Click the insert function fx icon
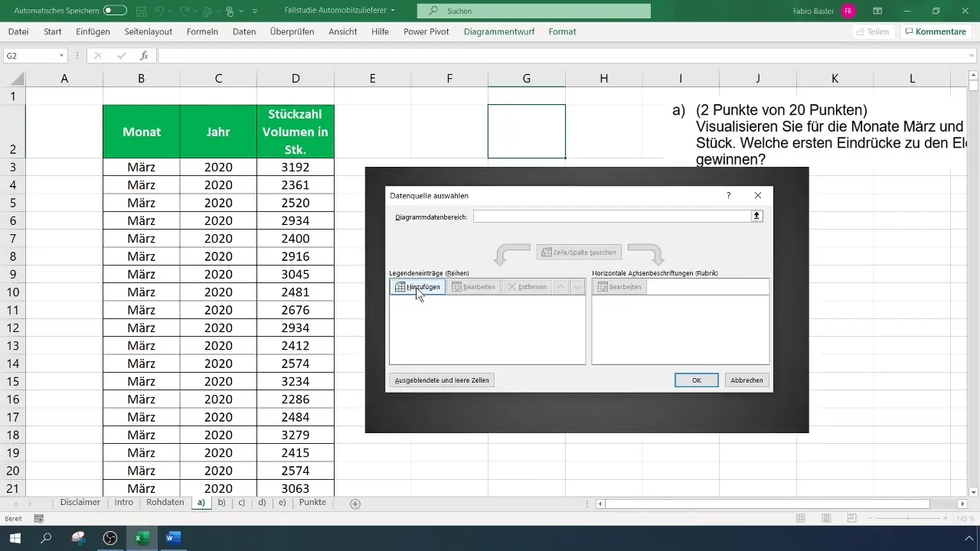Image resolution: width=980 pixels, height=551 pixels. [144, 56]
